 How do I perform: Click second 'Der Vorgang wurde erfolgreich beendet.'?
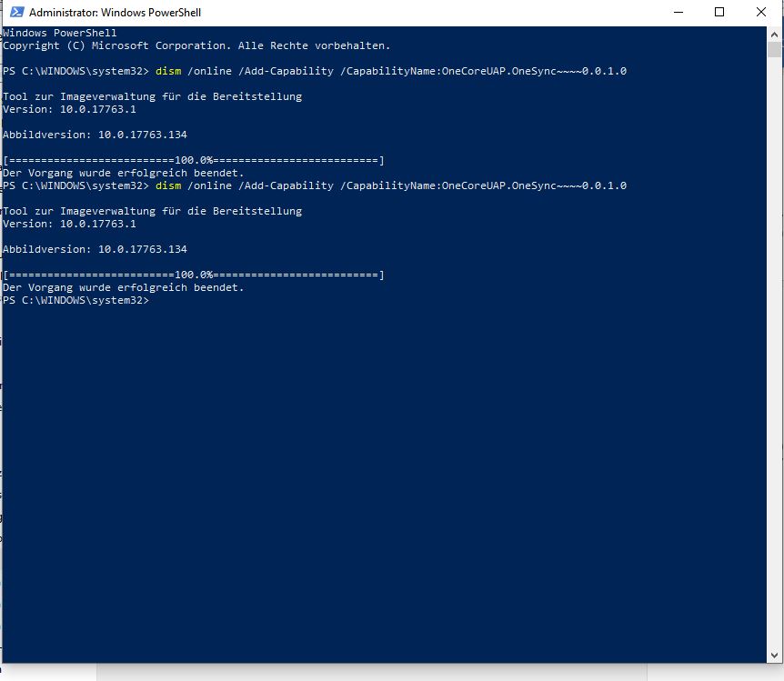tap(123, 287)
